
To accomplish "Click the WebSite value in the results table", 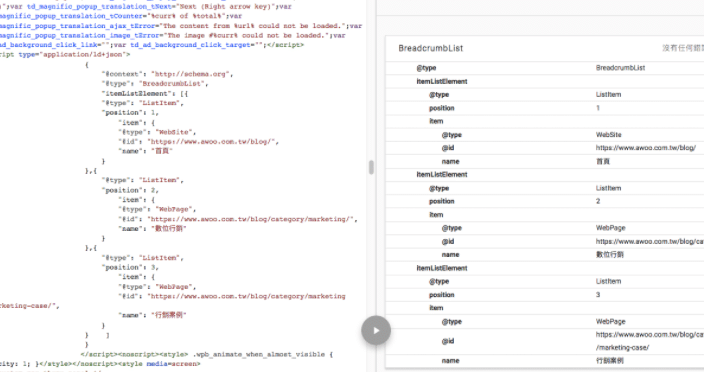I will [608, 135].
